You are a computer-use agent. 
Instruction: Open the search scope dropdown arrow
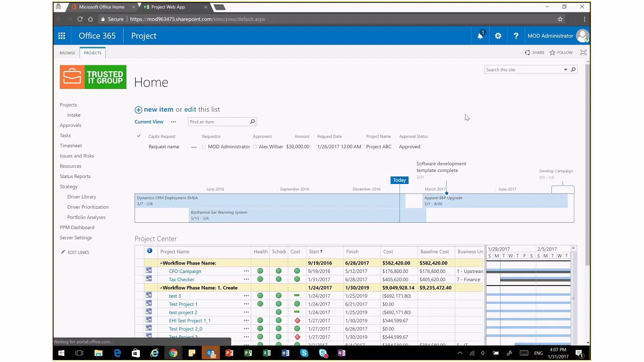(x=566, y=70)
